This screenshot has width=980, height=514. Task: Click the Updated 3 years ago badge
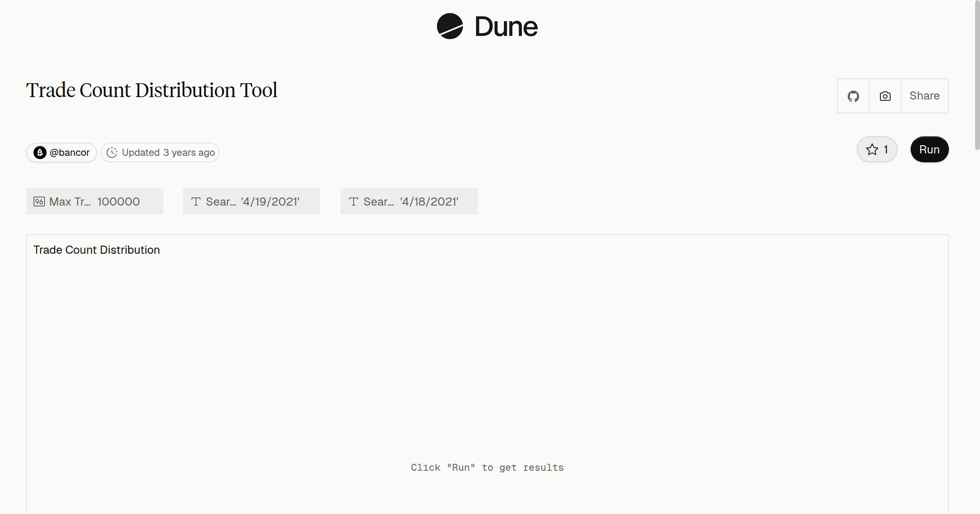[x=160, y=153]
